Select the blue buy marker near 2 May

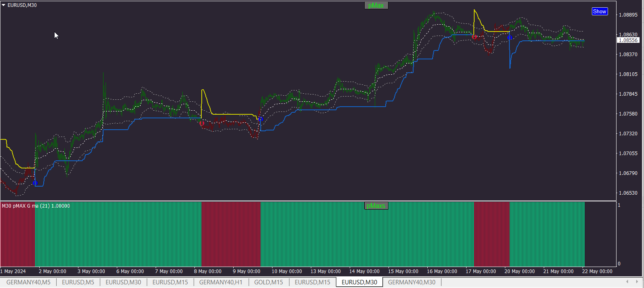coord(35,183)
